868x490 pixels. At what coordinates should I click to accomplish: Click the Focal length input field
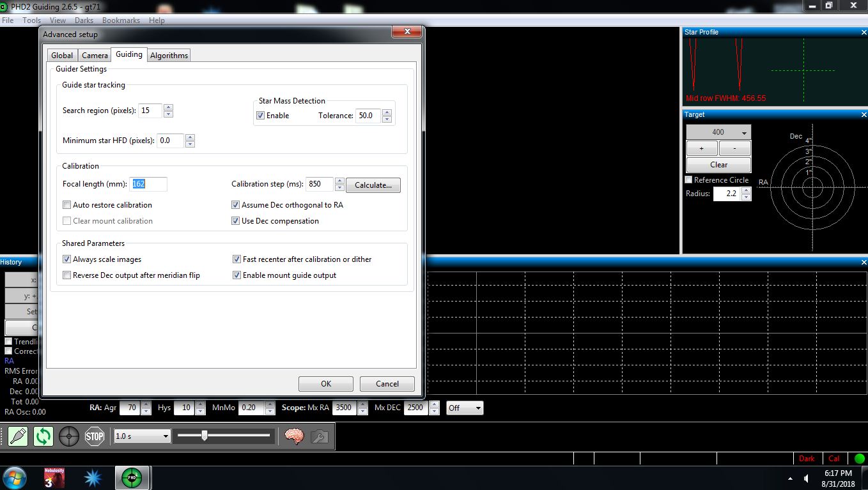pyautogui.click(x=148, y=184)
